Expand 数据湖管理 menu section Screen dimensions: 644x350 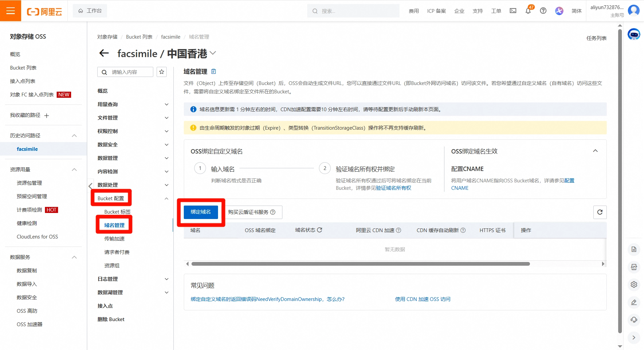(x=166, y=293)
